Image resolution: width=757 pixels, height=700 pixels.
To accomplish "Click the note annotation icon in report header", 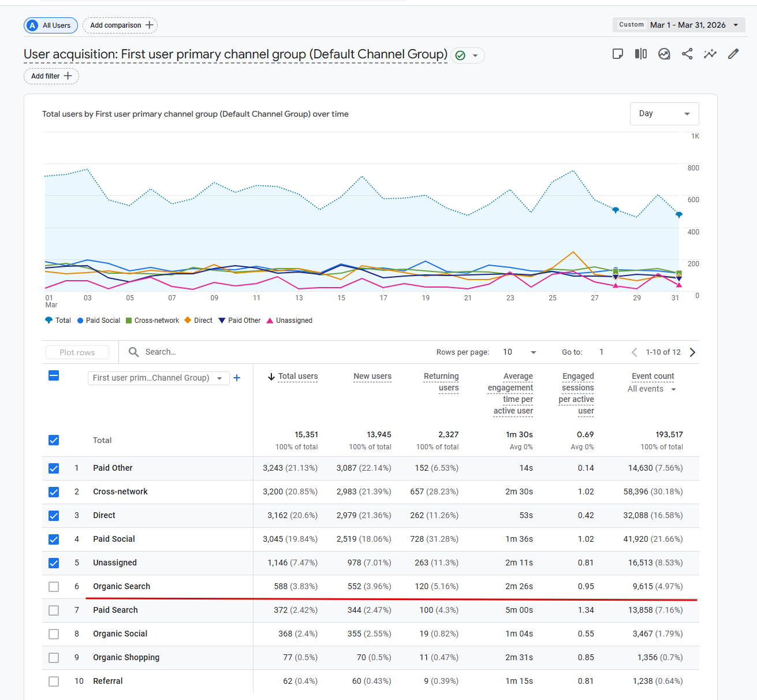I will point(617,54).
